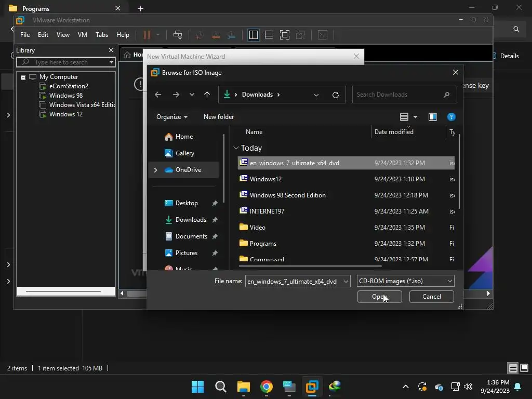
Task: Open the recent locations dropdown chevron
Action: pos(192,95)
